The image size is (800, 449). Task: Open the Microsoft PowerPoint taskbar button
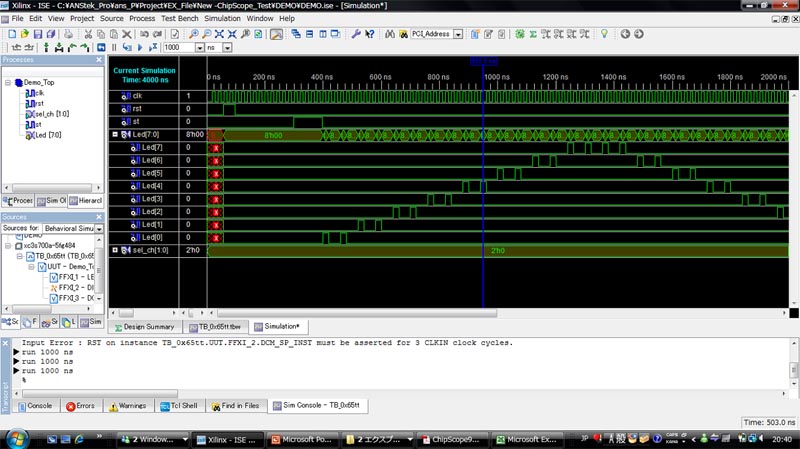(x=302, y=439)
